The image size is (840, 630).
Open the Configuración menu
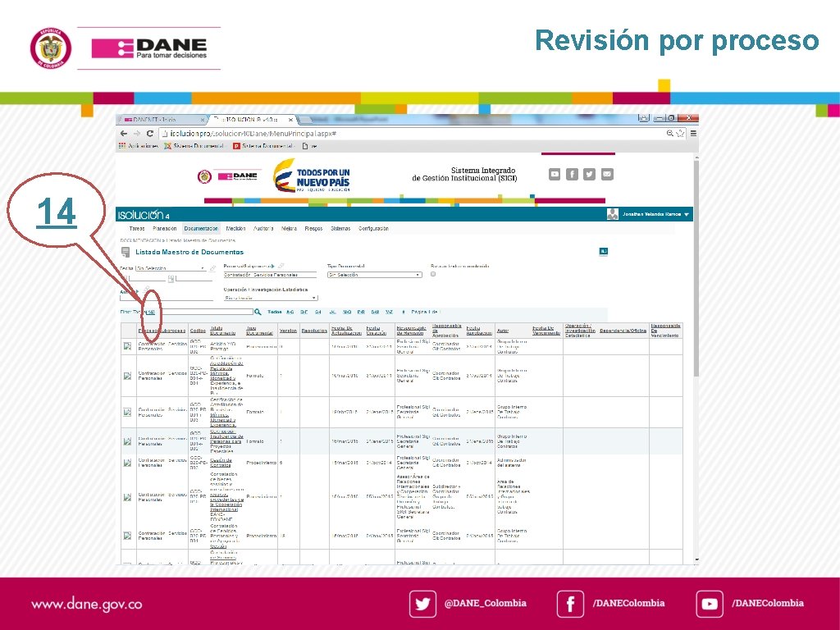click(373, 229)
